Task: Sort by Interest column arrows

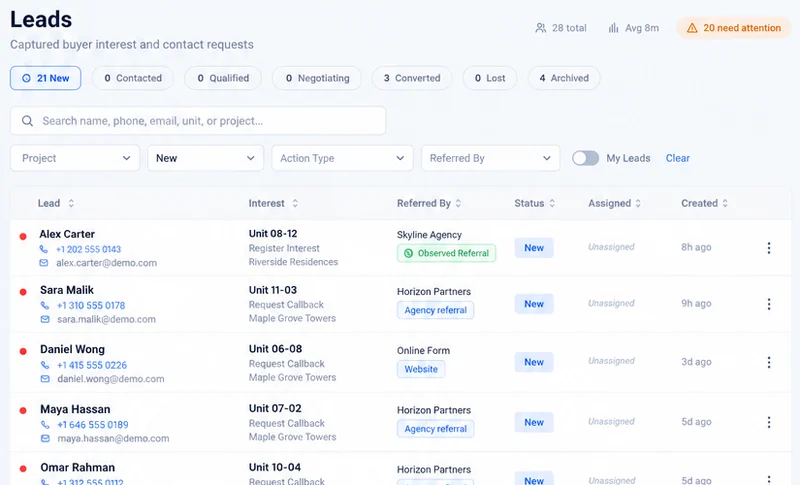Action: [295, 203]
